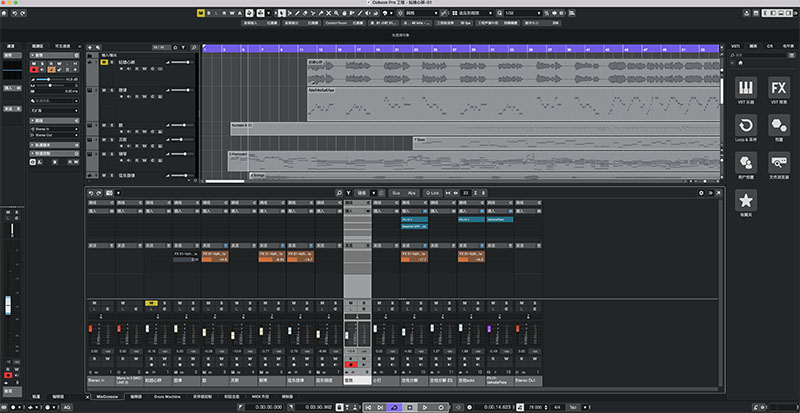Toggle global mute M in top toolbar

201,13
